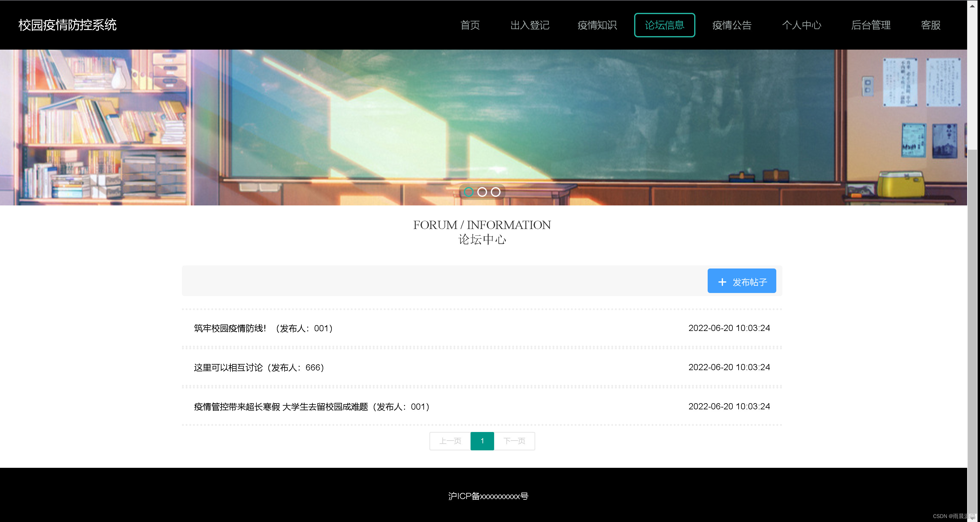Click the 发布帖子 button
Viewport: 980px width, 522px height.
pos(741,280)
